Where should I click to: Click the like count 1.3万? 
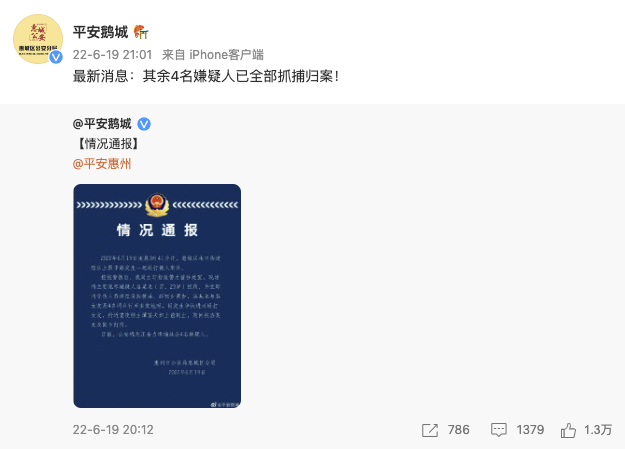click(598, 429)
